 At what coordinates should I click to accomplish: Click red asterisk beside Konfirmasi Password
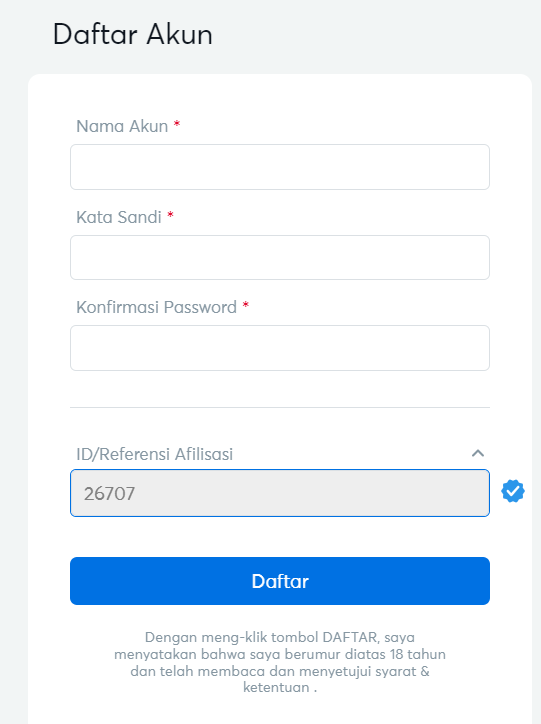246,305
